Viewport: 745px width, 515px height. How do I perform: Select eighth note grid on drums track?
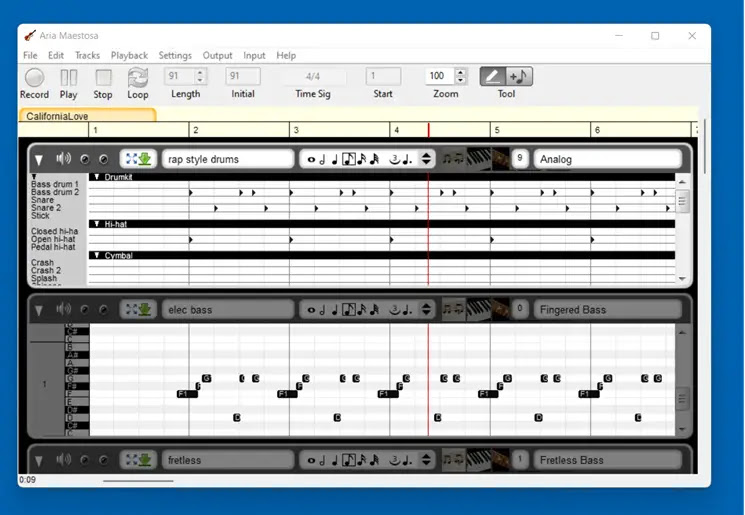pos(349,159)
